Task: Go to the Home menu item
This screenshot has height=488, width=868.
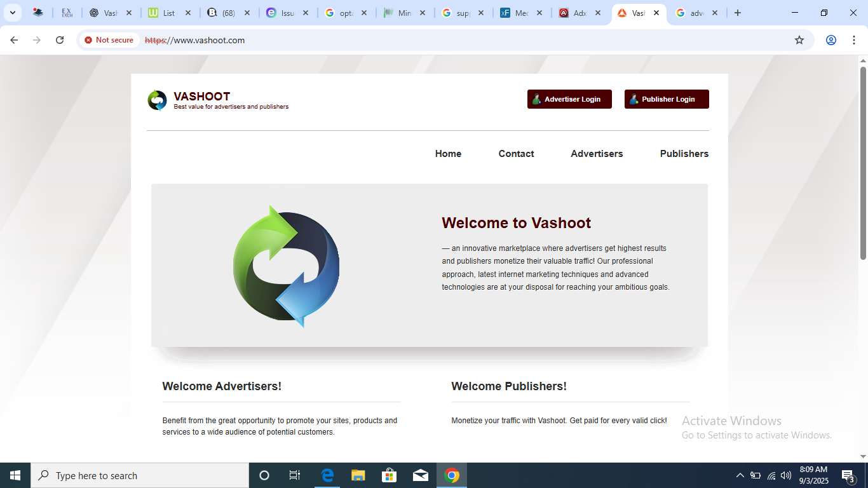Action: (x=448, y=154)
